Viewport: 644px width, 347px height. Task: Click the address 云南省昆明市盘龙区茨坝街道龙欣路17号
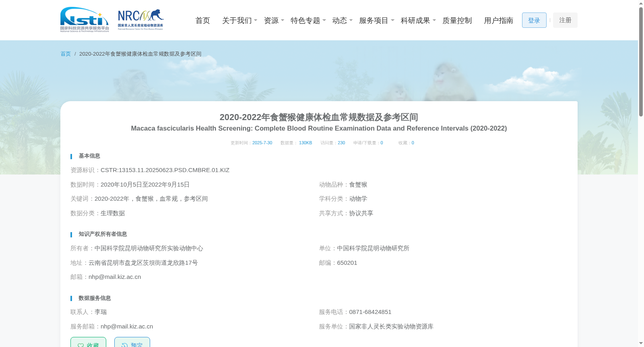143,263
